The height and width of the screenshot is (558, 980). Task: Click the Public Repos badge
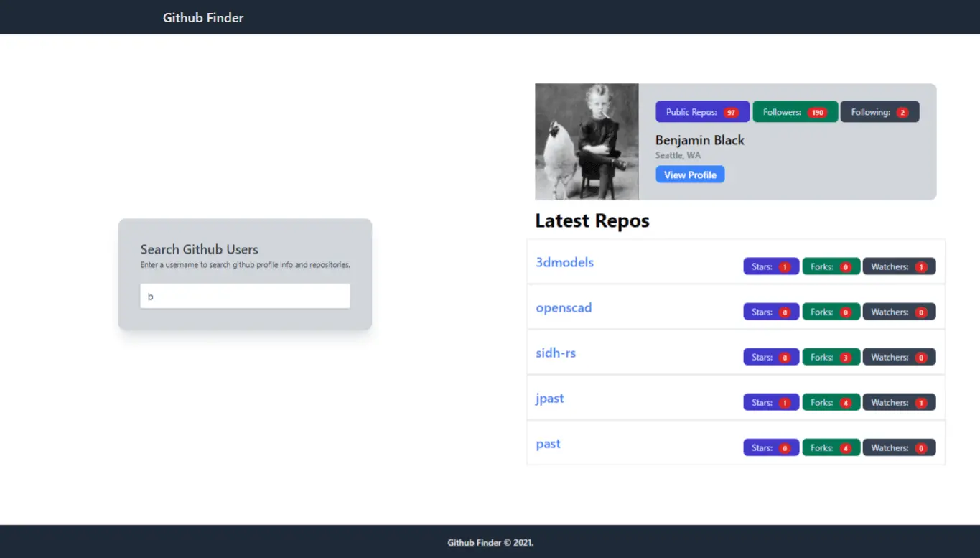[701, 111]
